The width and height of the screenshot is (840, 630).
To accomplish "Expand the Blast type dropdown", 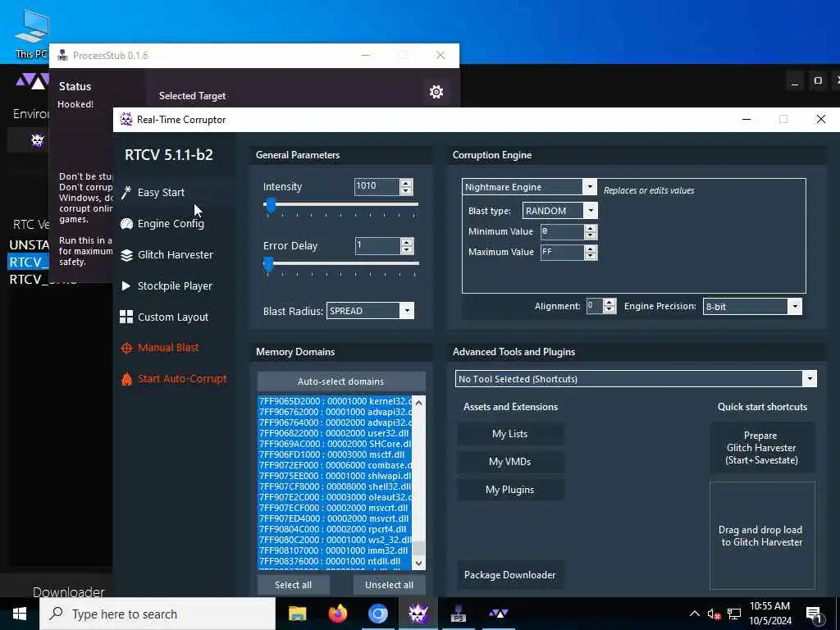I will [591, 211].
